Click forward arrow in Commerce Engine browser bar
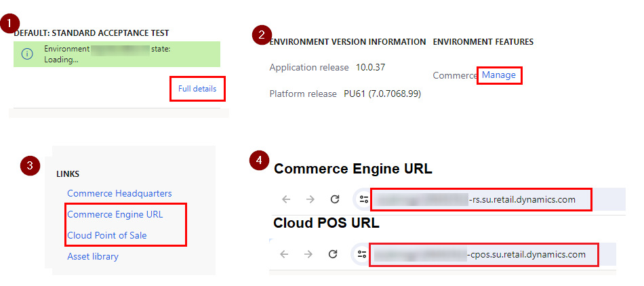This screenshot has width=644, height=286. click(310, 199)
